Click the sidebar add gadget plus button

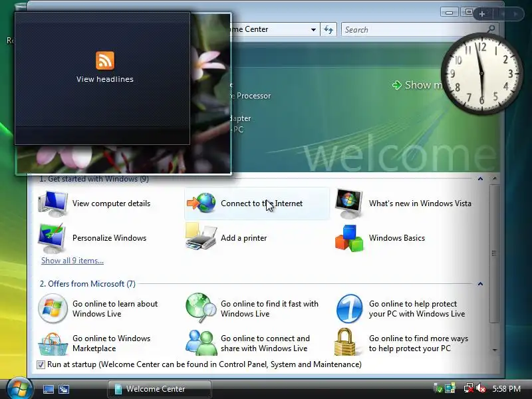(x=481, y=14)
